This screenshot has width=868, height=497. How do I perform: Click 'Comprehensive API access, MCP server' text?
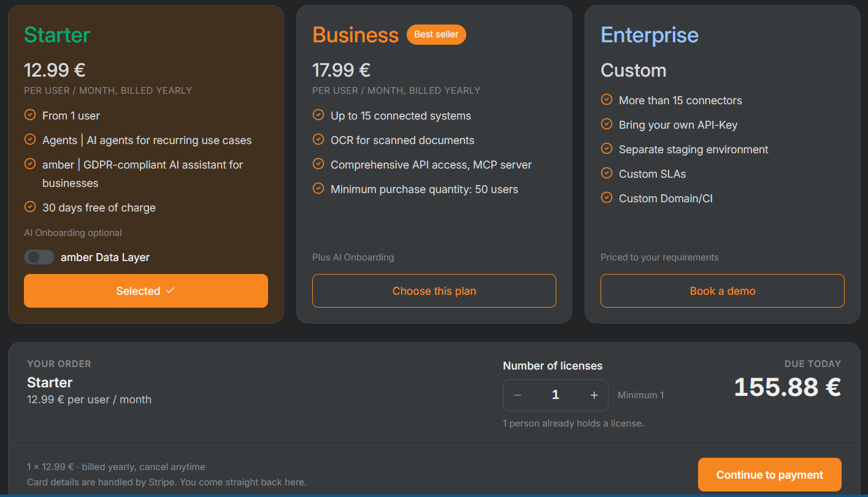click(431, 165)
